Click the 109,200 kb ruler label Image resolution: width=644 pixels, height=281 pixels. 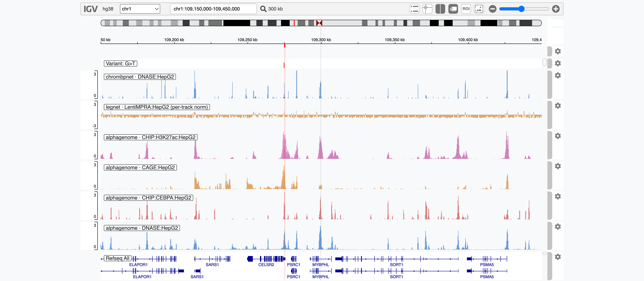click(174, 40)
